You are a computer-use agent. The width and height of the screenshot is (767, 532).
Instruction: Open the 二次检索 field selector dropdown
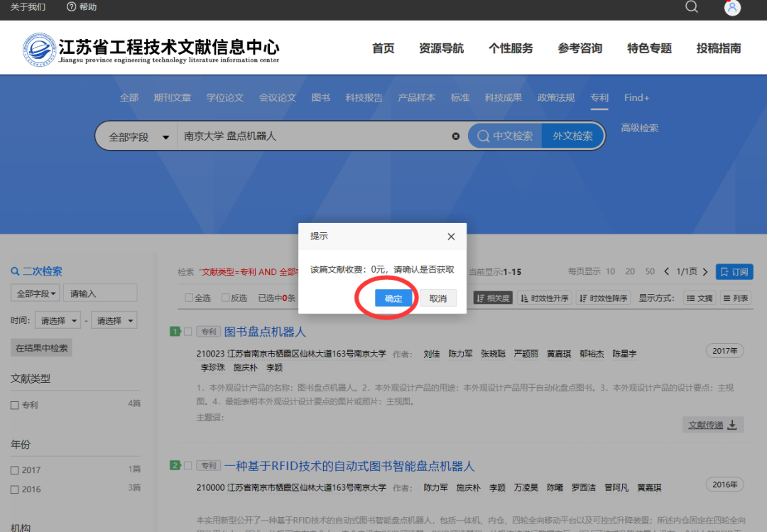coord(35,292)
